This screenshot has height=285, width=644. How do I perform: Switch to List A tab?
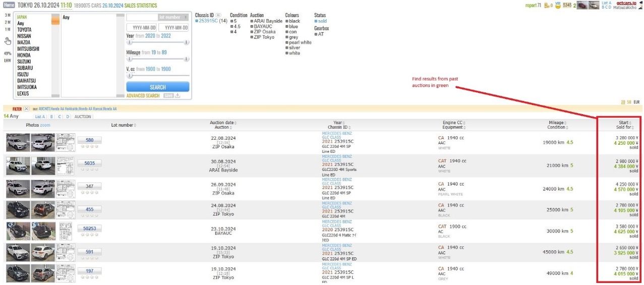(x=40, y=117)
